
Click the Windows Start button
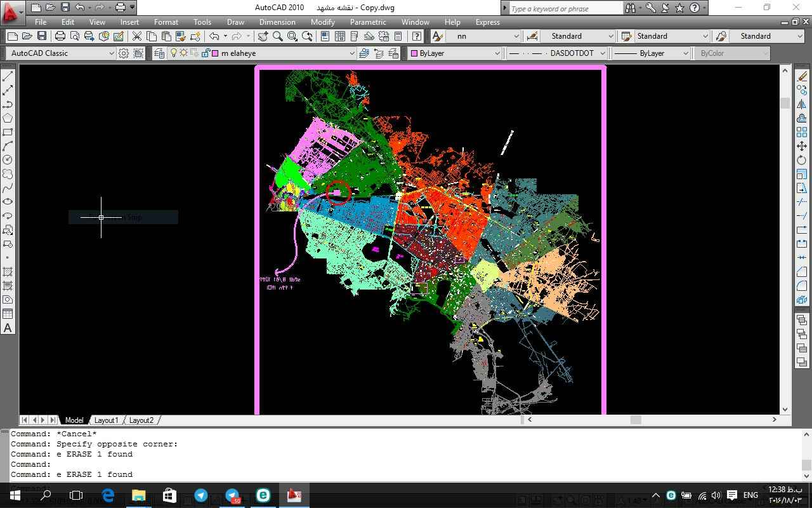click(15, 495)
